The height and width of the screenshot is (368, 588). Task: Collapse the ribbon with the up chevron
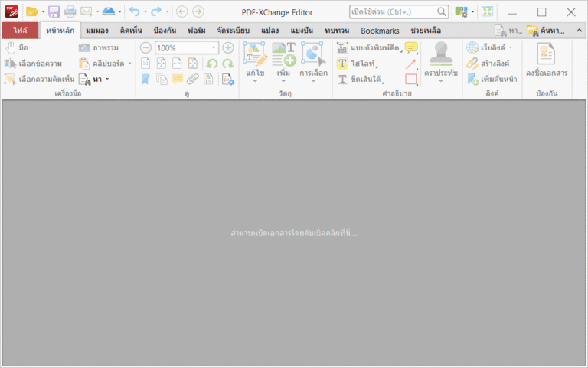coord(579,31)
